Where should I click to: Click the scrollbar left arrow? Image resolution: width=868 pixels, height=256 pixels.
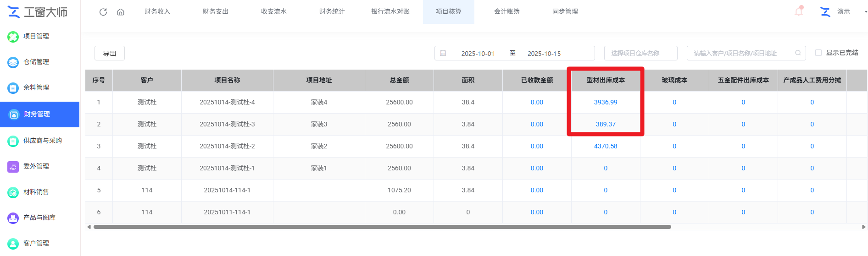pos(89,227)
